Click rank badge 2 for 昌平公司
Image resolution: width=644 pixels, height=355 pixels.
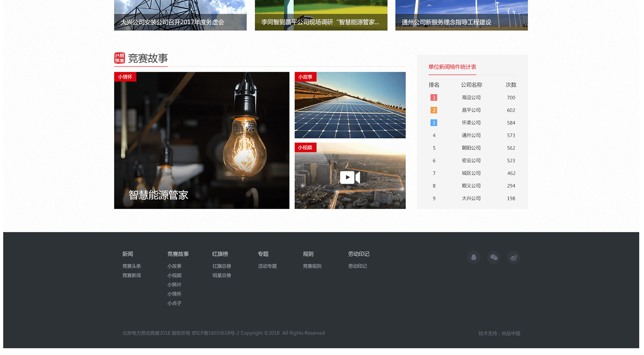coord(434,110)
